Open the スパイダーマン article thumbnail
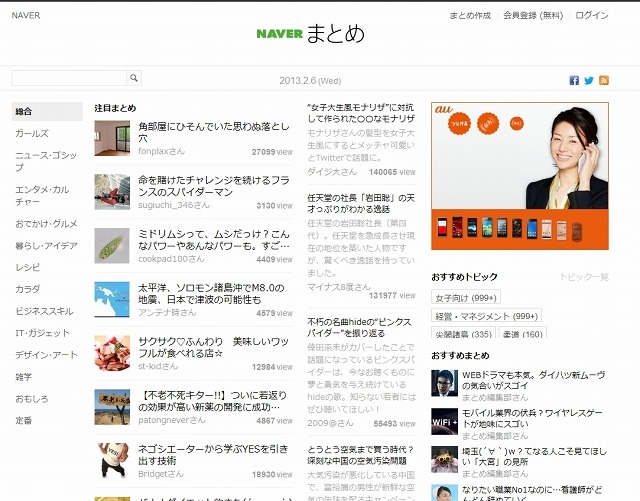The image size is (640, 501). pyautogui.click(x=112, y=192)
